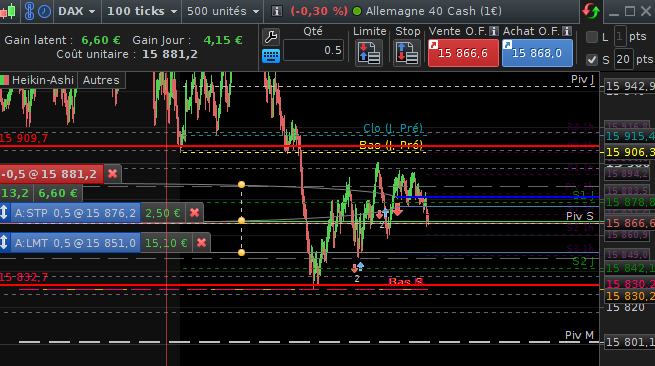Screen dimensions: 655x366
Task: Open the 500 unités history dropdown
Action: point(223,11)
